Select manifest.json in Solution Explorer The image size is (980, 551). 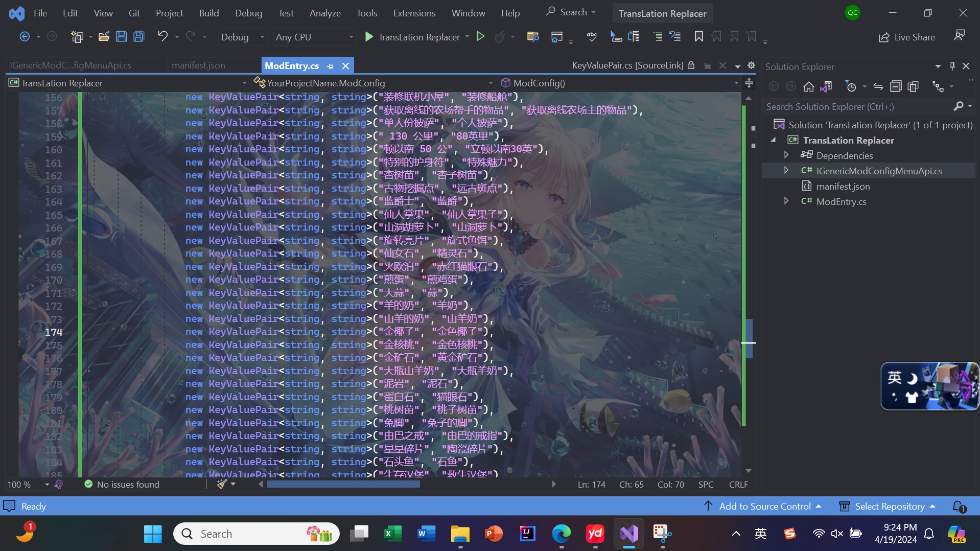tap(843, 186)
